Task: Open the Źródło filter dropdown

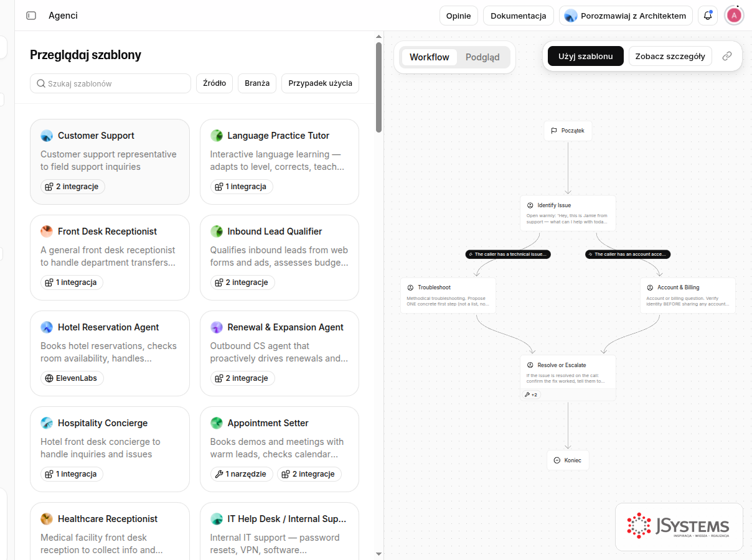Action: pyautogui.click(x=215, y=83)
